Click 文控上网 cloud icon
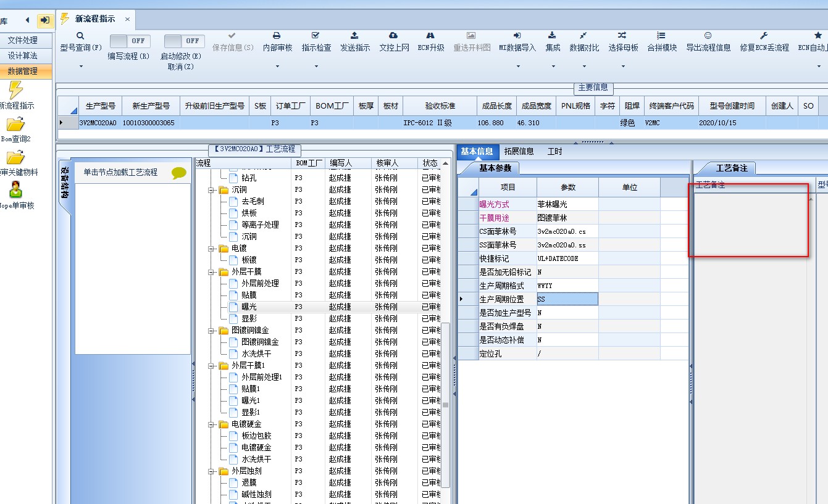Image resolution: width=828 pixels, height=504 pixels. 393,36
